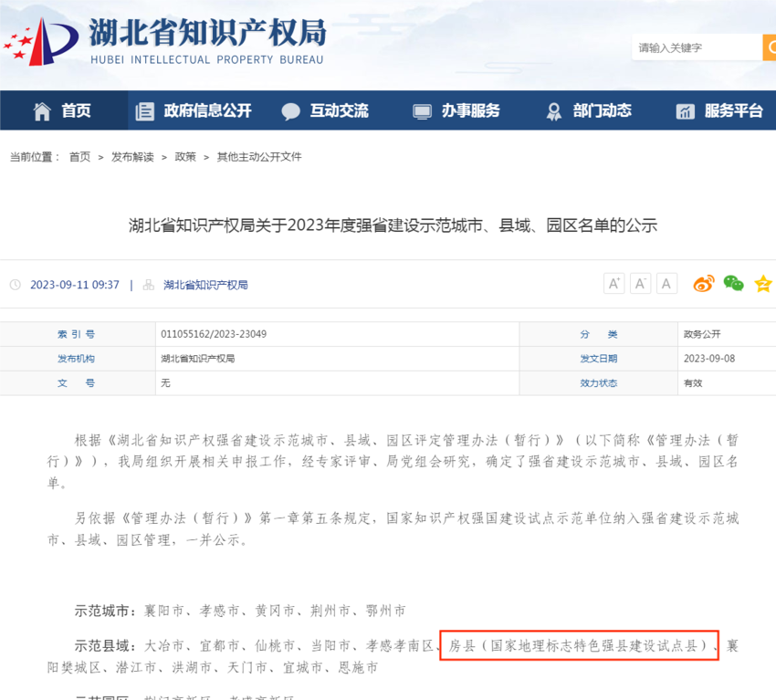Open the 政府信息公开 menu item

point(208,110)
